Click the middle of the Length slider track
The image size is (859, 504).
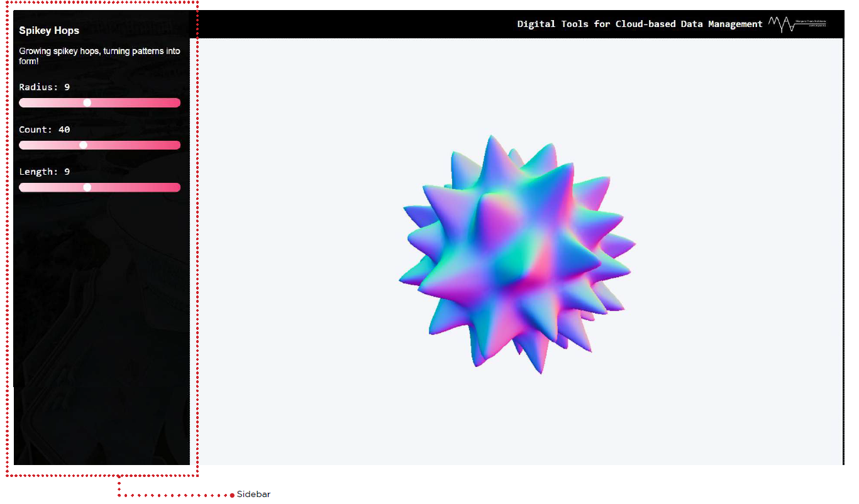(x=99, y=187)
